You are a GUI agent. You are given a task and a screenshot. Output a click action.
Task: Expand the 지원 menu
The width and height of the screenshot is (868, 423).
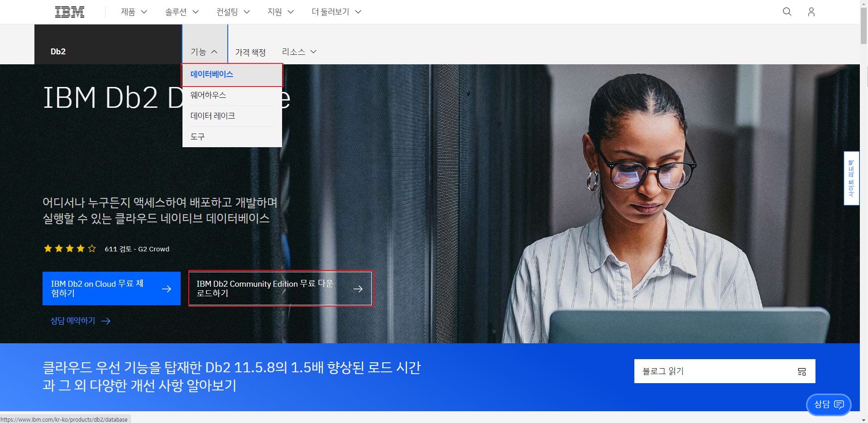(281, 12)
